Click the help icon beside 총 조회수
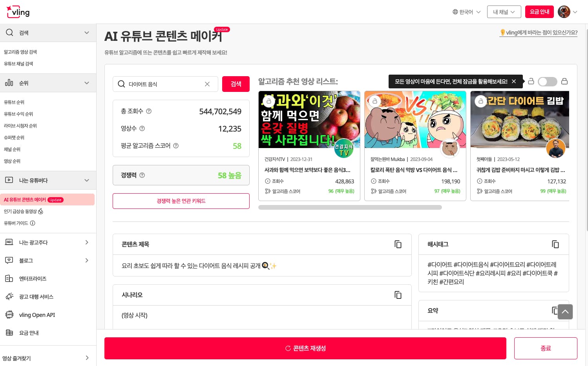The image size is (588, 366). click(x=149, y=111)
